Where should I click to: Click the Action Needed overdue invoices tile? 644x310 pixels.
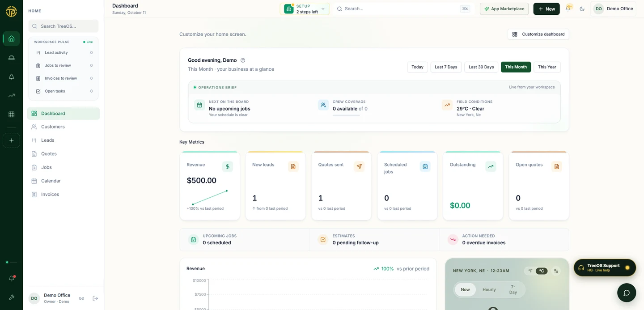click(x=504, y=240)
